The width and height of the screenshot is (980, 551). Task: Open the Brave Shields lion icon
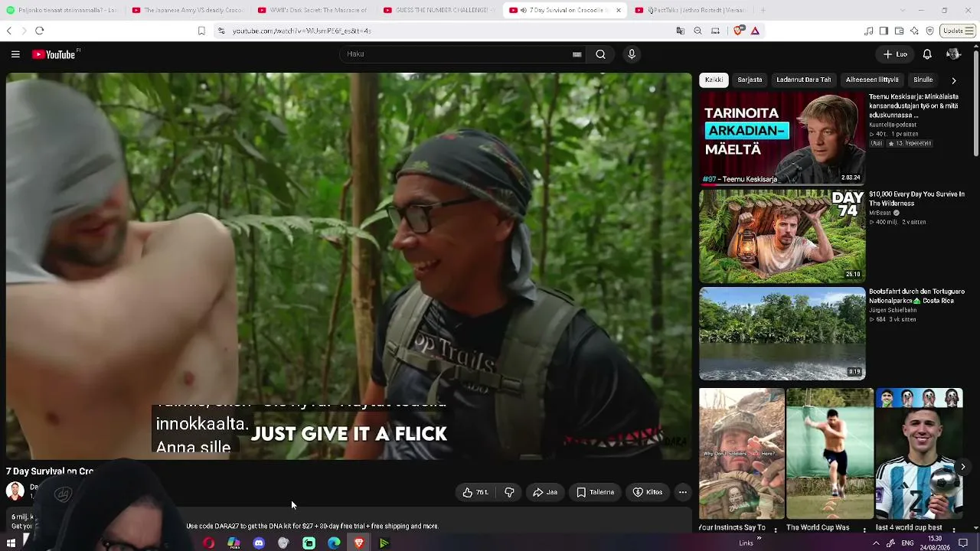(738, 31)
